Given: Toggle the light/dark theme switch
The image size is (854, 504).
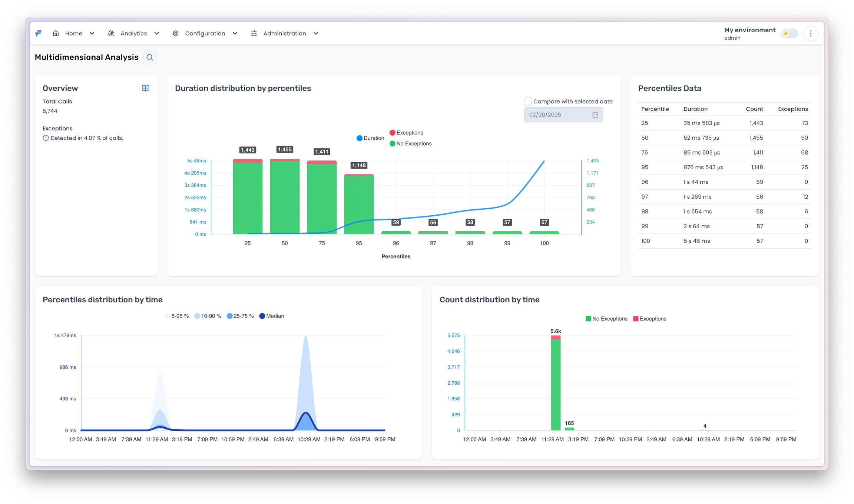Looking at the screenshot, I should click(x=789, y=33).
